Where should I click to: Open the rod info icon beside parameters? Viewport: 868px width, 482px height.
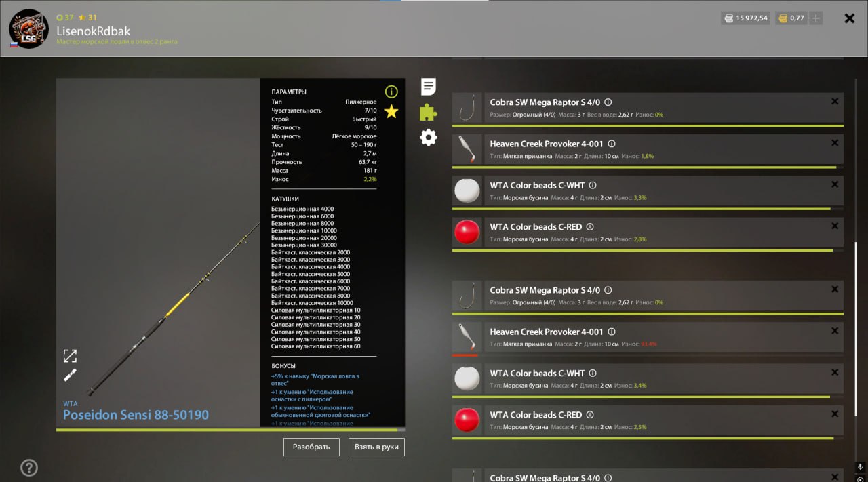[391, 92]
